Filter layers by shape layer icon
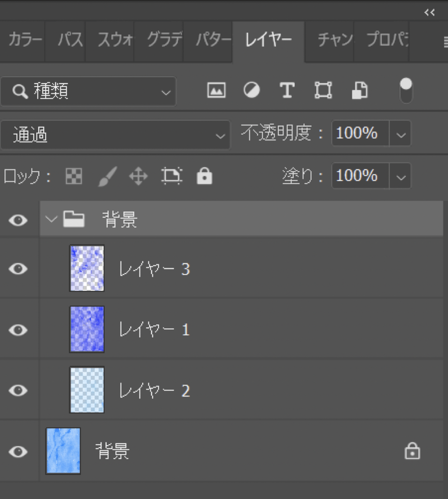Viewport: 448px width, 499px height. coord(323,90)
